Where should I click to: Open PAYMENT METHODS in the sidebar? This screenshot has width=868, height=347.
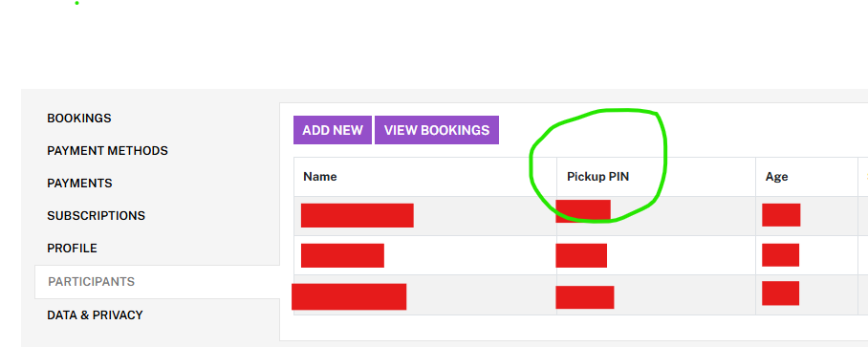click(107, 150)
